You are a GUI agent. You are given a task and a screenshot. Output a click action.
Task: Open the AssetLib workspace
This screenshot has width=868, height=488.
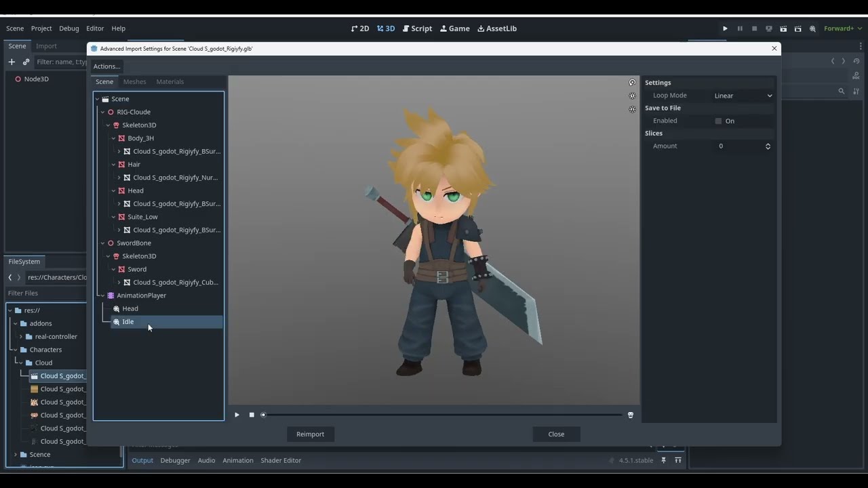coord(497,28)
